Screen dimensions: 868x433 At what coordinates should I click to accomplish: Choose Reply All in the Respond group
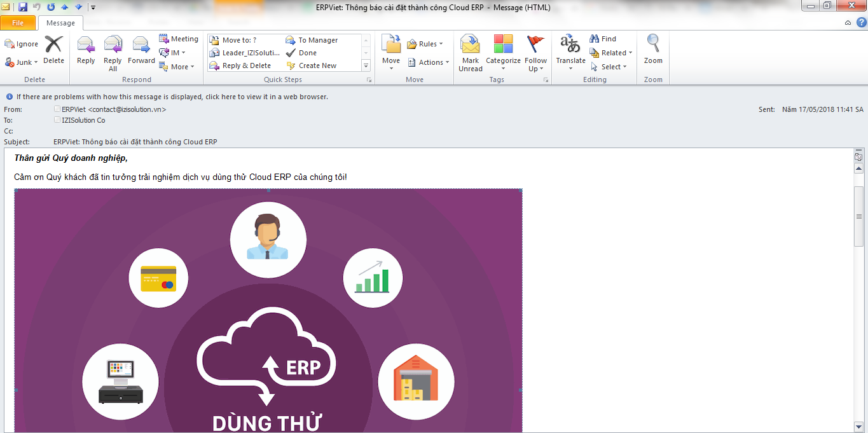click(113, 53)
